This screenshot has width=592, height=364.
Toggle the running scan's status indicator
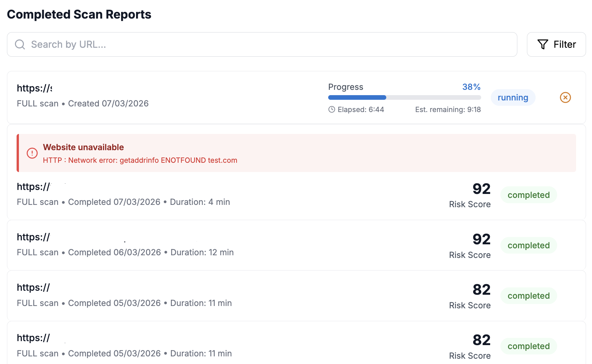513,97
